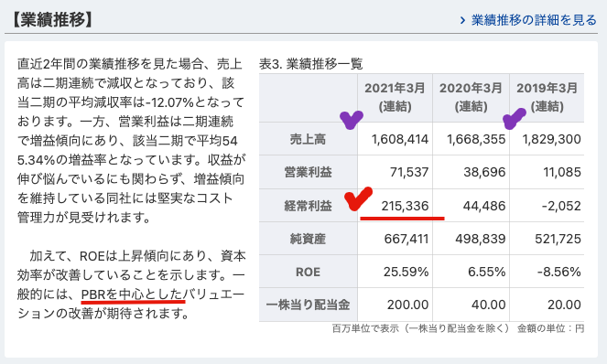
Task: Select sales value 1,829,300
Action: pos(552,139)
